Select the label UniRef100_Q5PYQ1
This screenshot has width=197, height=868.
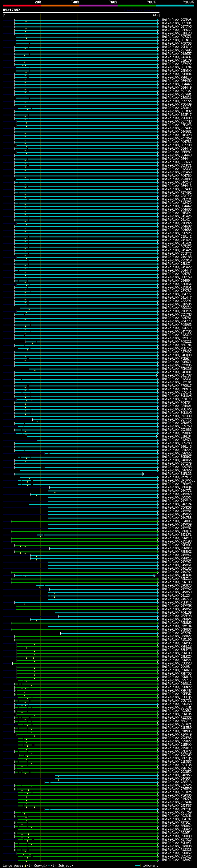coord(176,809)
